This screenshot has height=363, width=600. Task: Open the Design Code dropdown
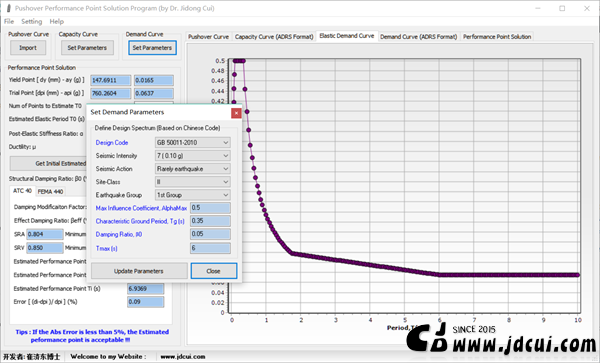[192, 142]
